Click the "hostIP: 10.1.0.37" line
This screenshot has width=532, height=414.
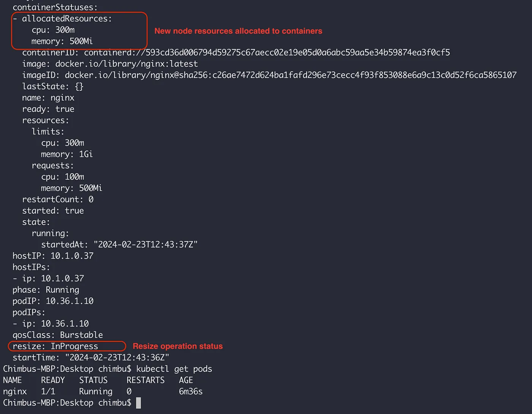click(x=53, y=256)
